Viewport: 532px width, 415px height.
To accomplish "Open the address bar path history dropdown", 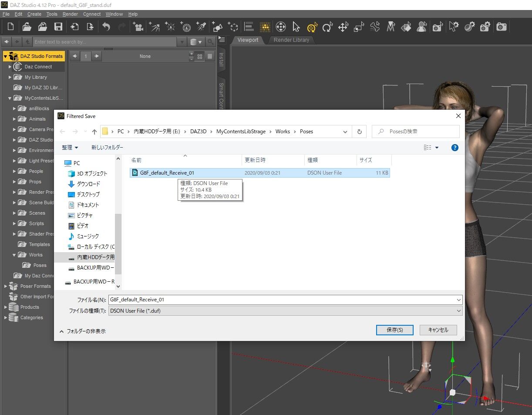I will [x=345, y=132].
